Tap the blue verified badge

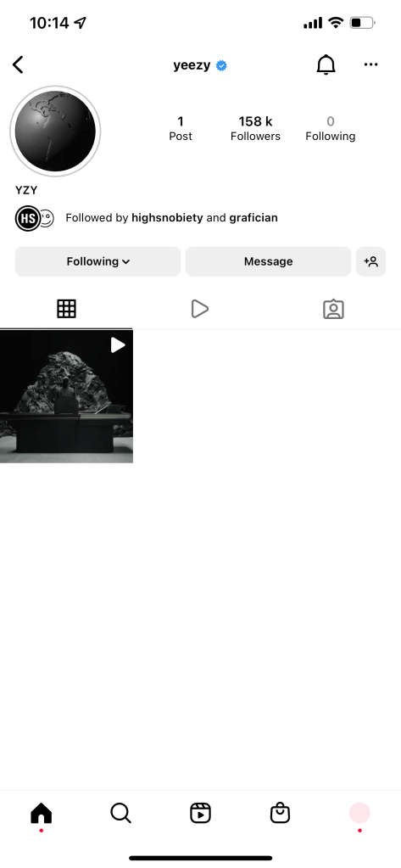click(221, 66)
